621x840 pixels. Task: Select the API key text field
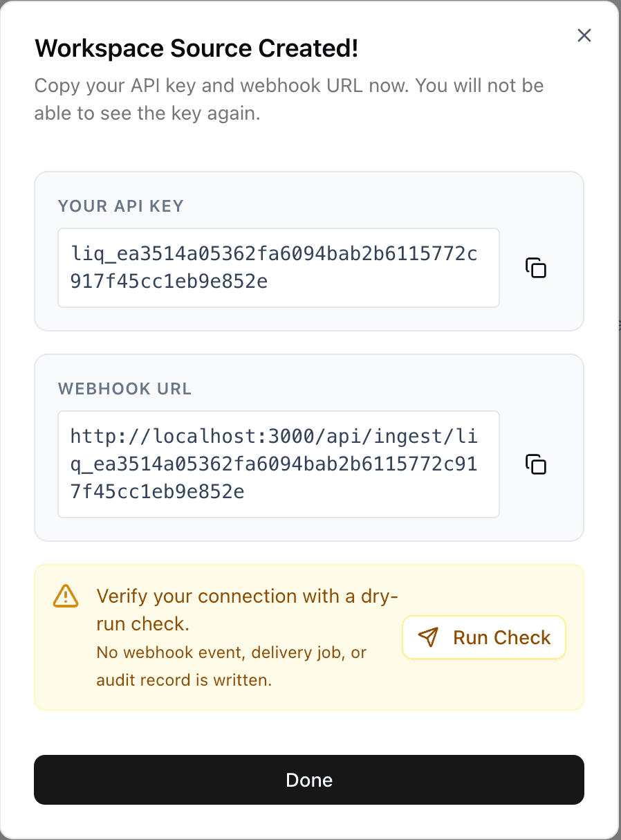[x=278, y=267]
